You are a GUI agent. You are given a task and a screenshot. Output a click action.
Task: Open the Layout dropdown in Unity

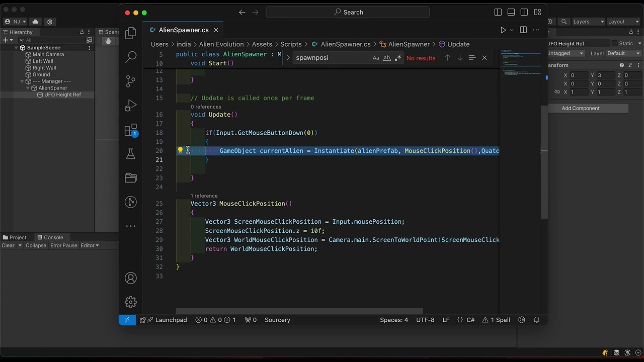pyautogui.click(x=623, y=22)
